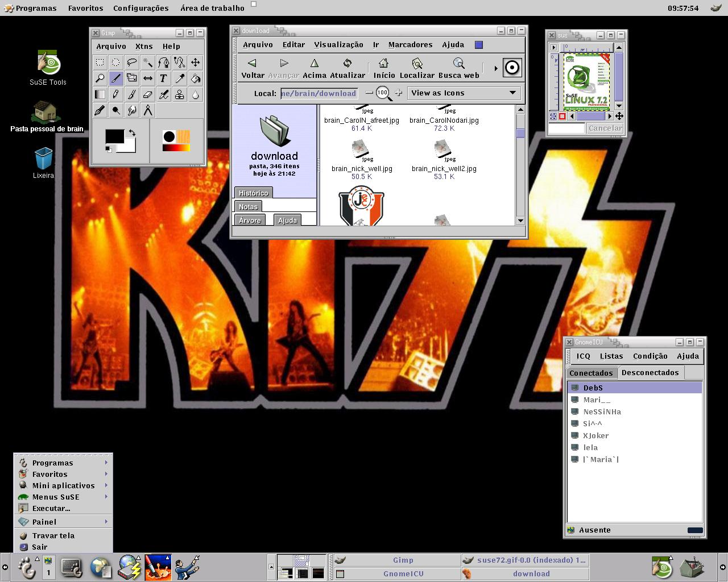Switch to Desconectados tab in GnomeICU

click(650, 373)
